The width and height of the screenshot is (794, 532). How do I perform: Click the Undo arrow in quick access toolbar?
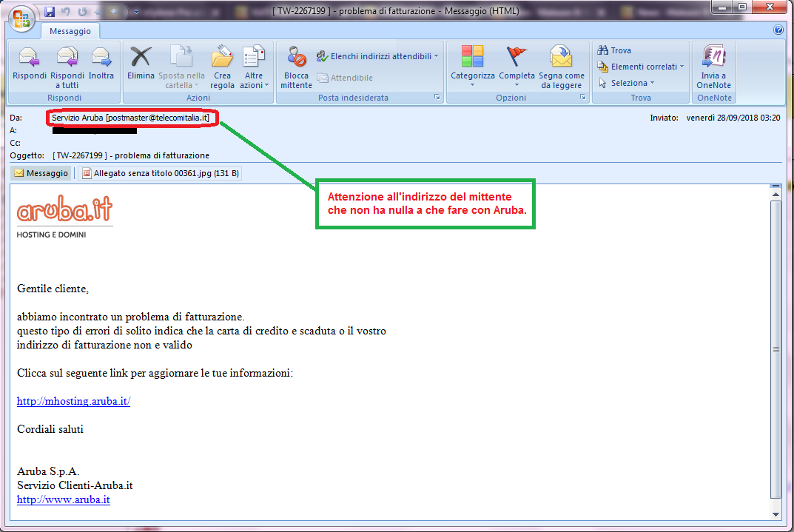(x=65, y=11)
